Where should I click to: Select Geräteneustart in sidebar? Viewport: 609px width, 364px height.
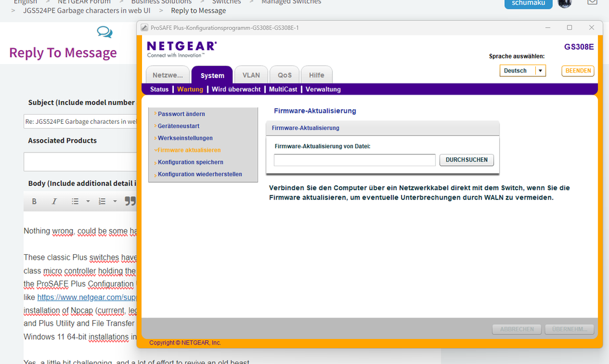coord(179,126)
